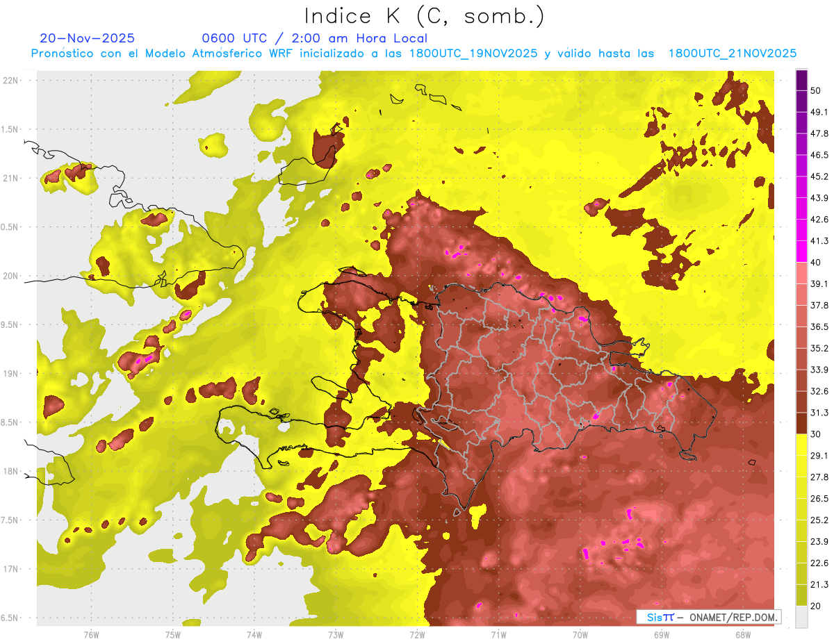Click the 'Indice K (C, somb.)' map title
834x644 pixels.
tap(424, 16)
